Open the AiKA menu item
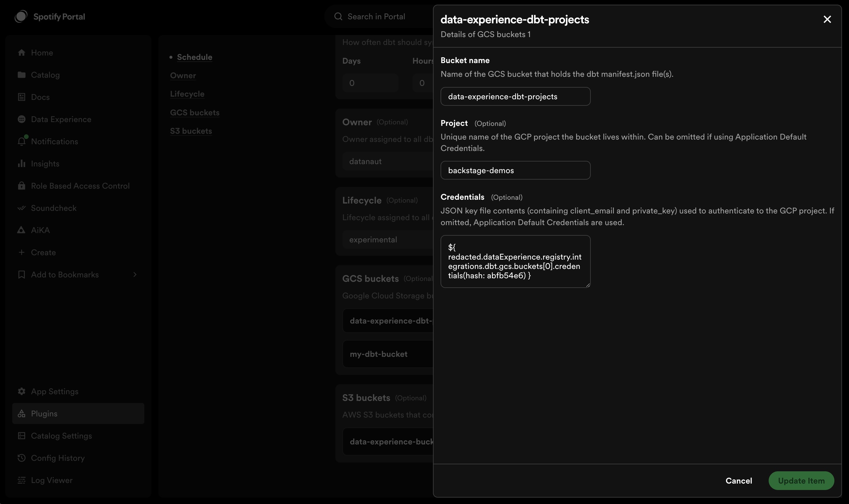The height and width of the screenshot is (504, 849). point(78,230)
